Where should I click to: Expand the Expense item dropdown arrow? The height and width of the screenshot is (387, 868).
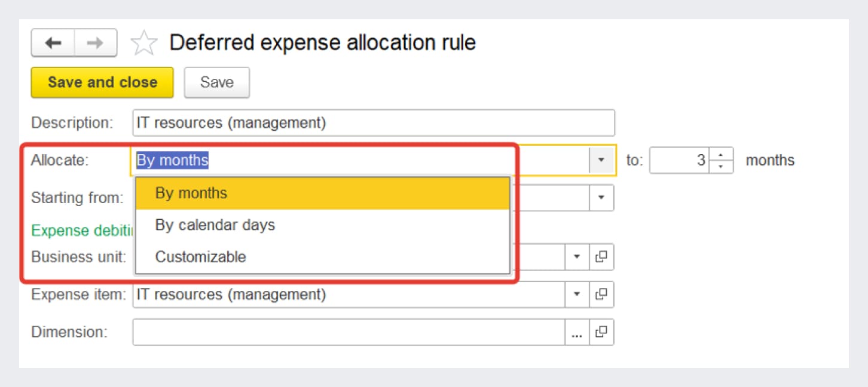point(577,294)
